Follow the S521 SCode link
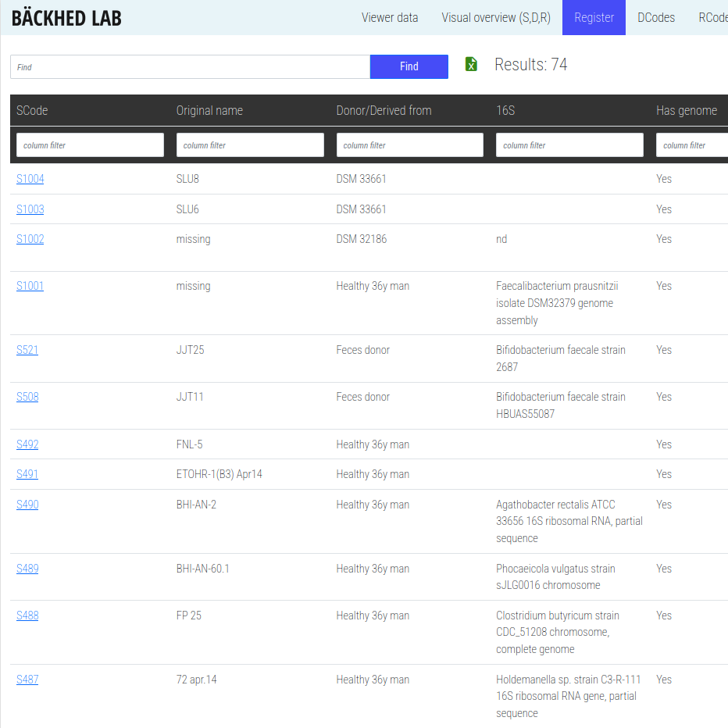 pos(27,350)
